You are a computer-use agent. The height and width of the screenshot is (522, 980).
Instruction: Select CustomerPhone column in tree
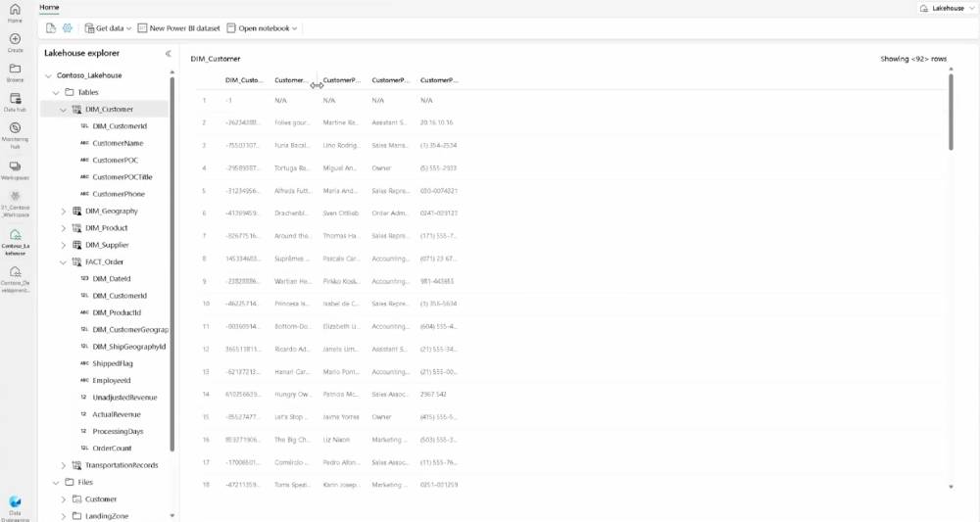pyautogui.click(x=119, y=194)
